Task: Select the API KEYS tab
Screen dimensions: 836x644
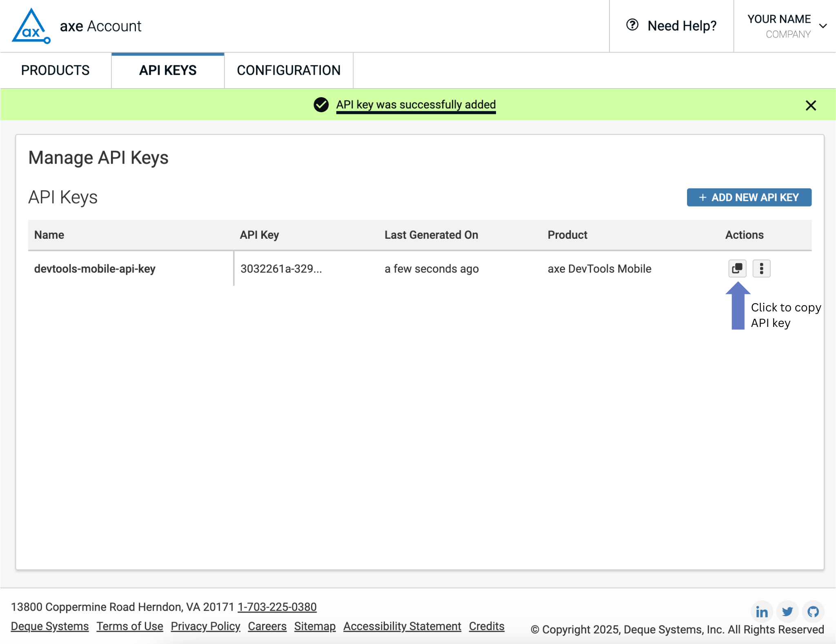Action: pos(168,70)
